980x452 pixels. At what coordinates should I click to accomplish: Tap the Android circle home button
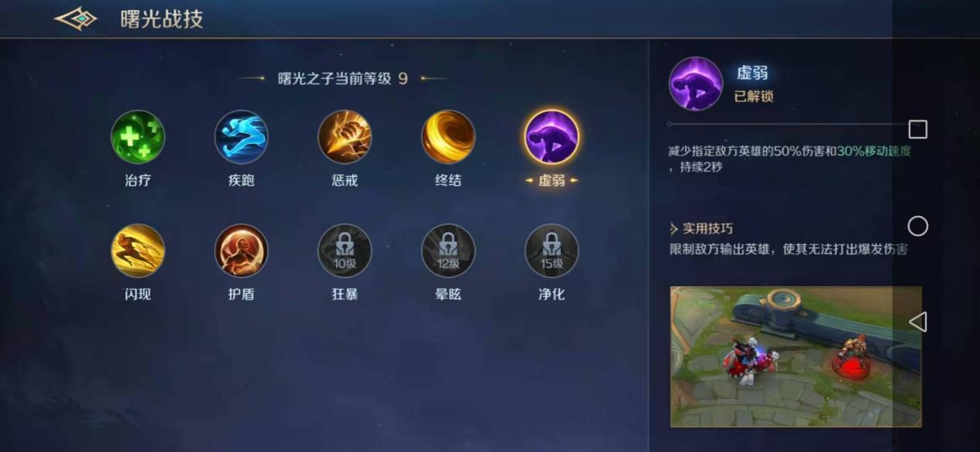point(917,226)
